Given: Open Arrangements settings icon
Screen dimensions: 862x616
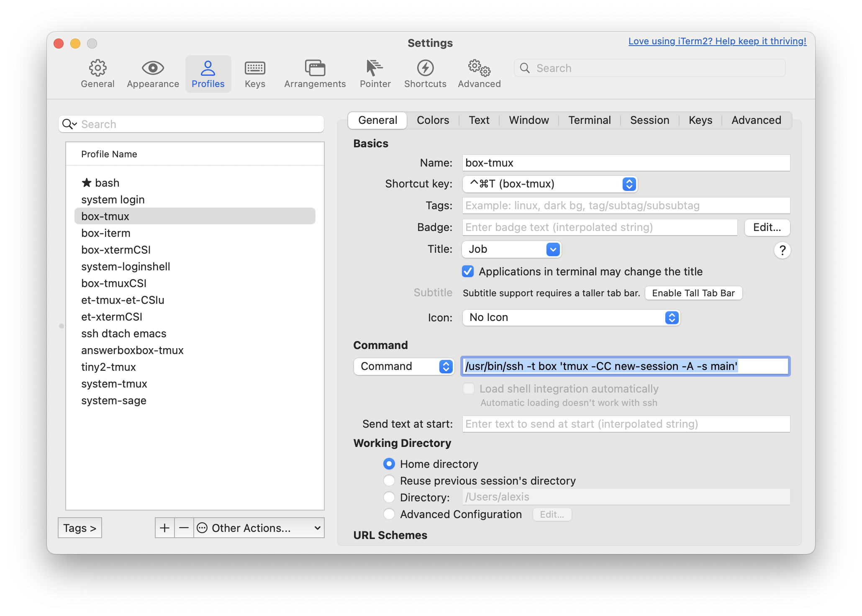Looking at the screenshot, I should coord(315,68).
